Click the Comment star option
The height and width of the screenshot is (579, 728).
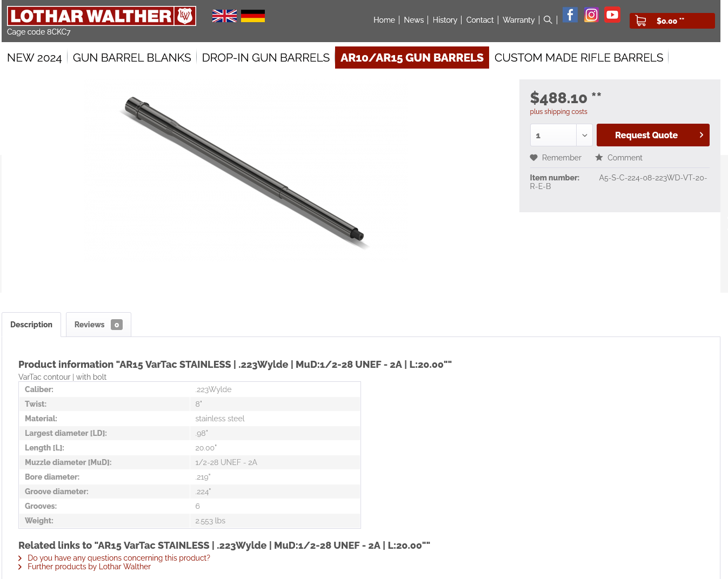coord(619,158)
